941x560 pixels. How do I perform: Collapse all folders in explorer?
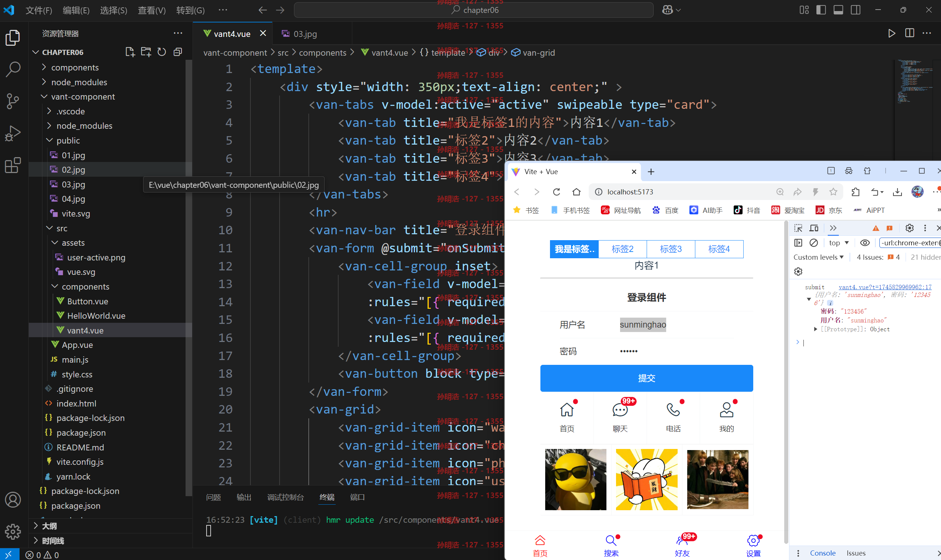click(x=178, y=52)
